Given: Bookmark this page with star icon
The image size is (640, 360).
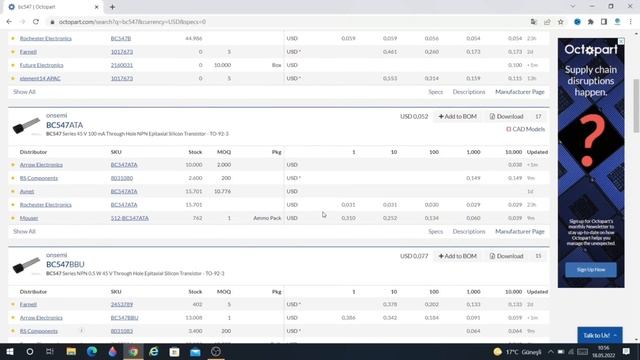Looking at the screenshot, I should [561, 22].
